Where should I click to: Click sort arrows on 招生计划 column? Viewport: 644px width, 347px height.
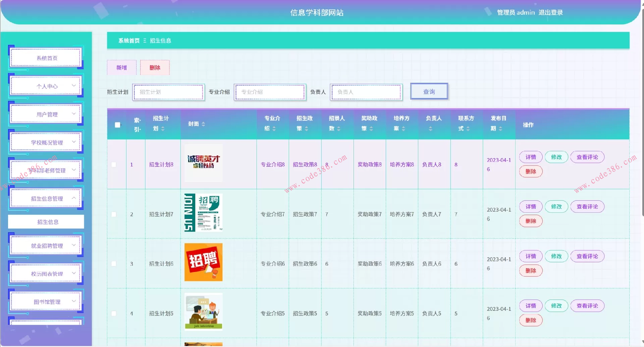pyautogui.click(x=163, y=129)
